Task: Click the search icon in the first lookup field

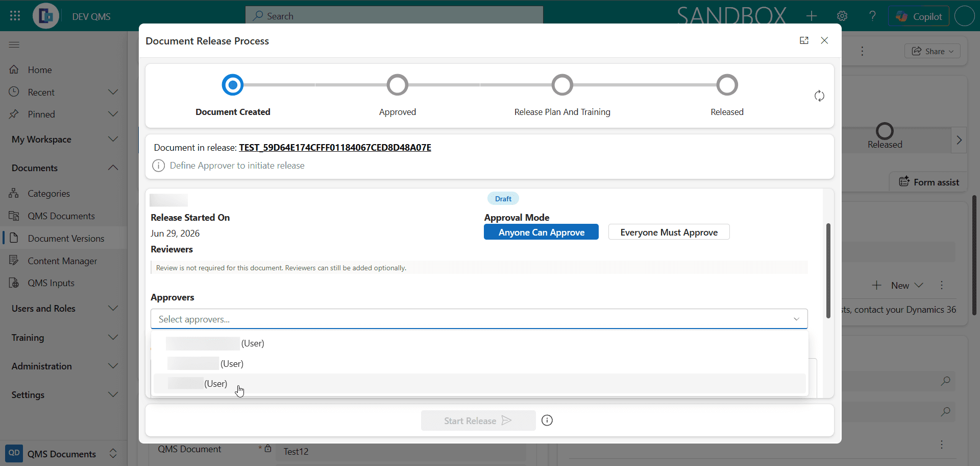Action: [946, 381]
